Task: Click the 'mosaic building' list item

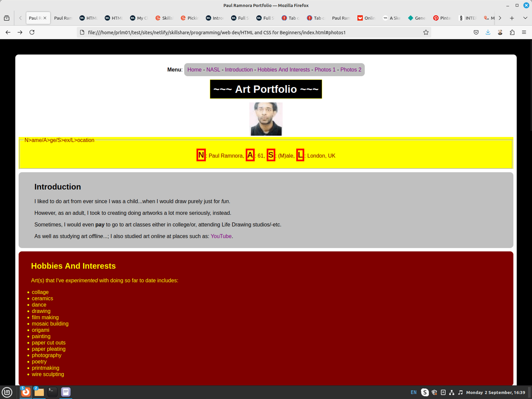Action: click(x=50, y=324)
